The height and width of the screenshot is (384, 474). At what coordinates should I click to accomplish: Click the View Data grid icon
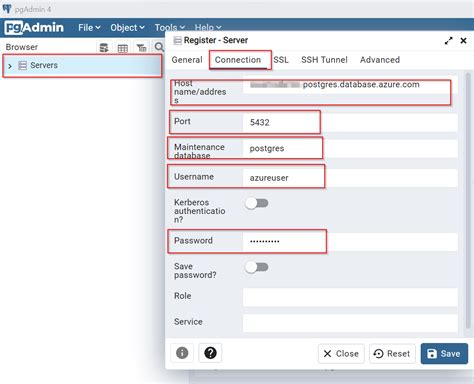[123, 48]
